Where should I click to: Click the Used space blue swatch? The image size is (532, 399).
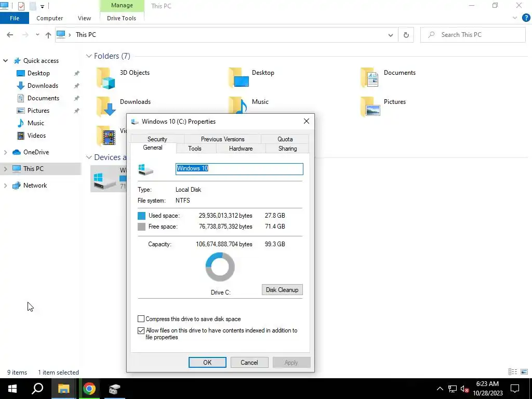[141, 216]
